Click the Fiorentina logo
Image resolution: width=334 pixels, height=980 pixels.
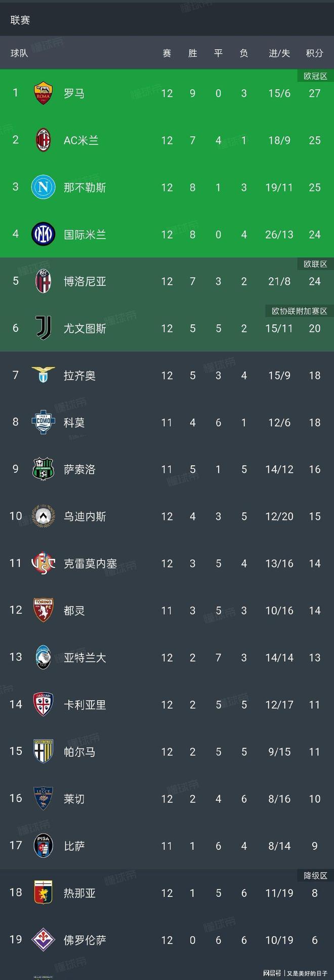44,939
